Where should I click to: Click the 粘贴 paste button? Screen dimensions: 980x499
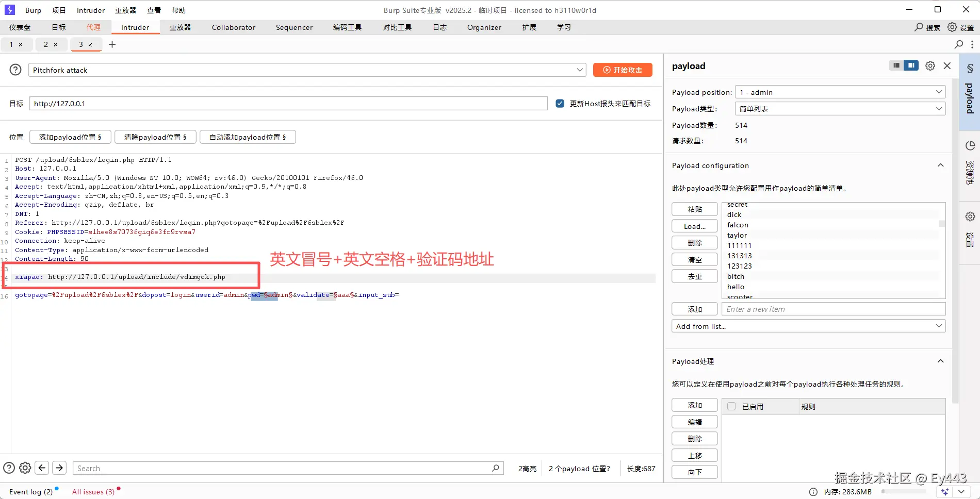tap(695, 209)
